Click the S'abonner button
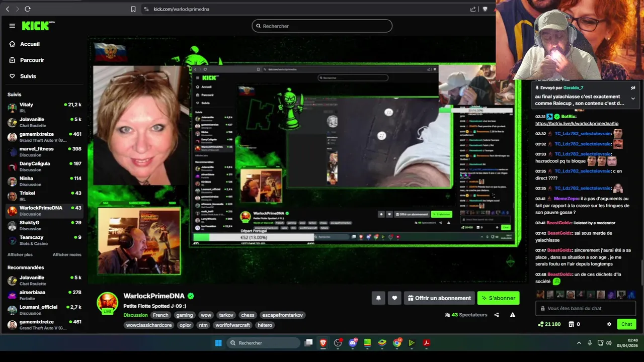Viewport: 644px width, 362px height. 498,298
